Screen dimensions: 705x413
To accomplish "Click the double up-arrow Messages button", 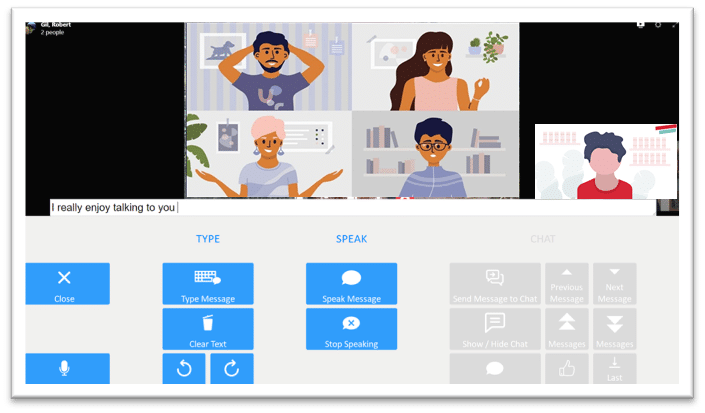I will 566,328.
